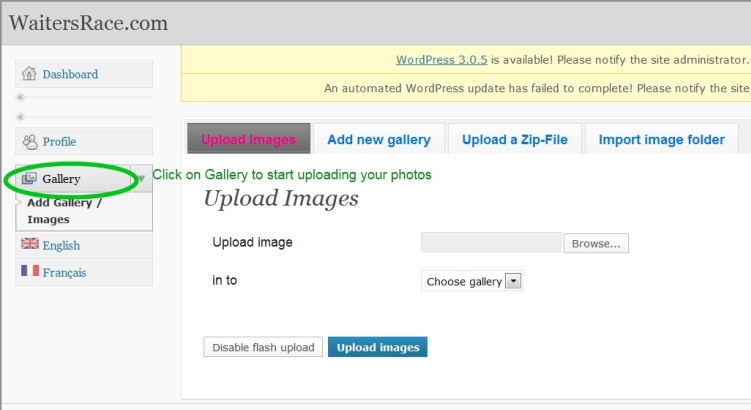751x410 pixels.
Task: Click the collapse arrow just above Profile
Action: tap(21, 116)
